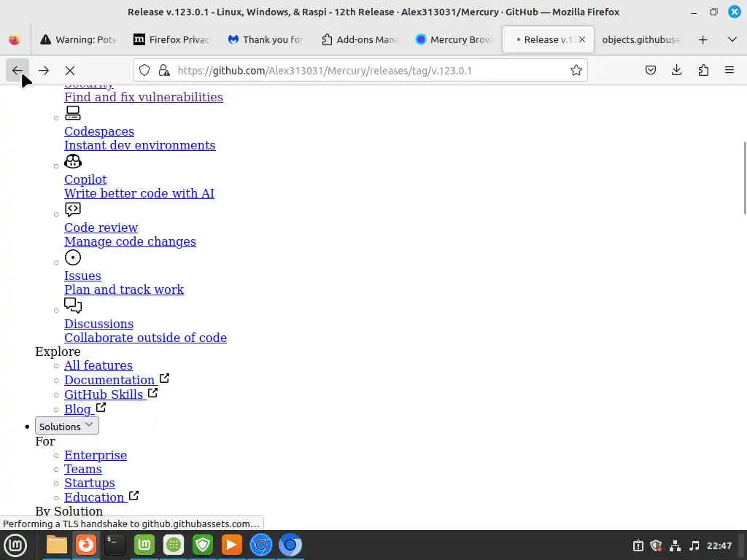Open a new tab
747x560 pixels.
703,39
